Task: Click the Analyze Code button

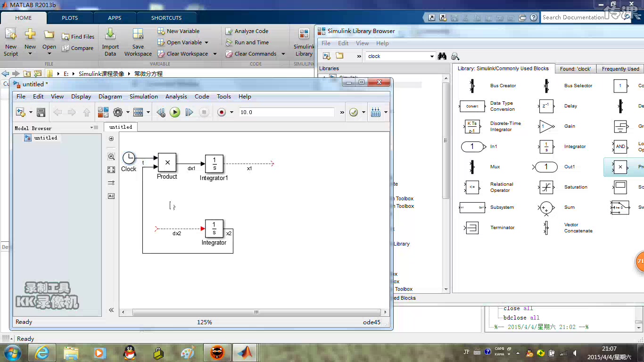Action: [247, 31]
